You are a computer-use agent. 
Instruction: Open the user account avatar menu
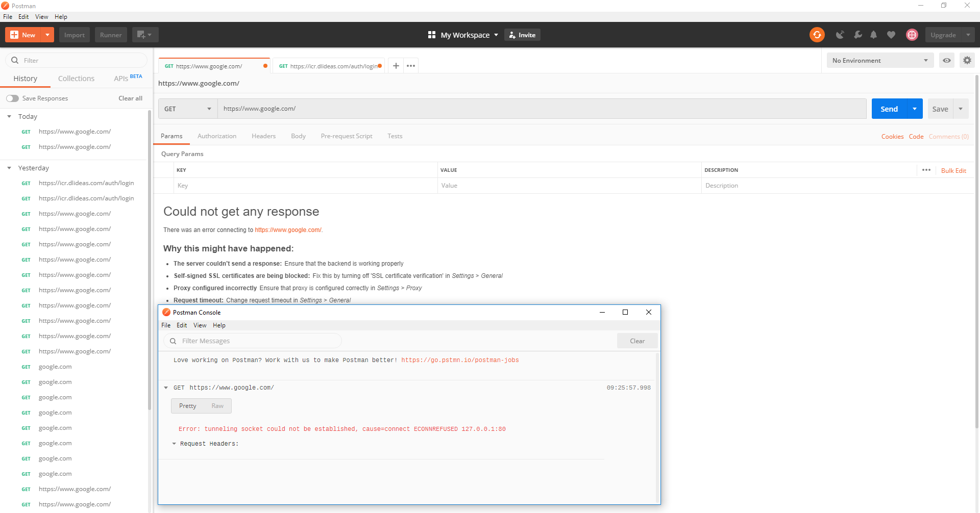(x=912, y=35)
